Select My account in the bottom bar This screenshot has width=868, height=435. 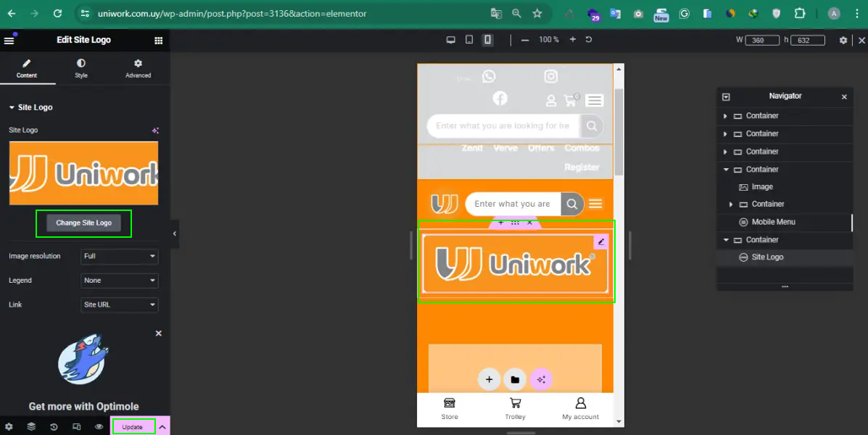pos(581,408)
